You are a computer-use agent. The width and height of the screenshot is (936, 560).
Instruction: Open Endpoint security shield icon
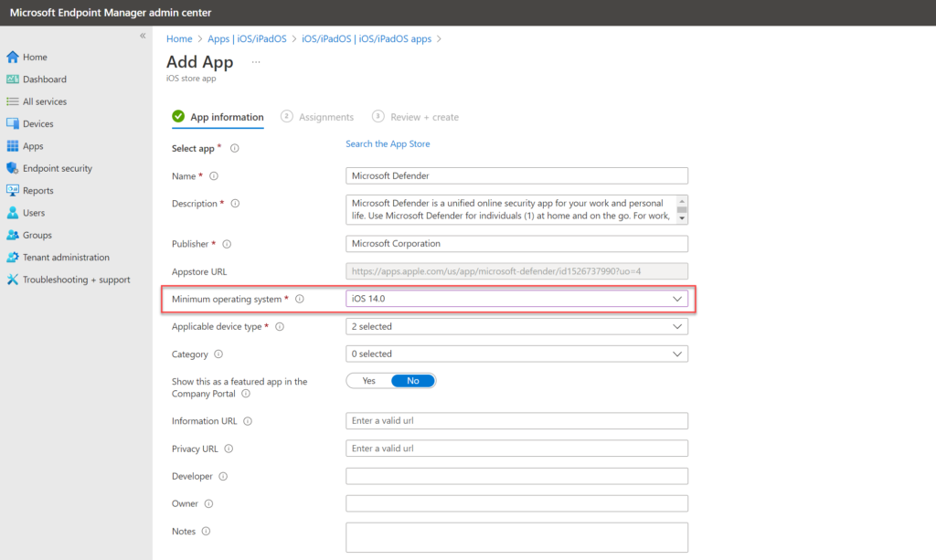tap(13, 168)
